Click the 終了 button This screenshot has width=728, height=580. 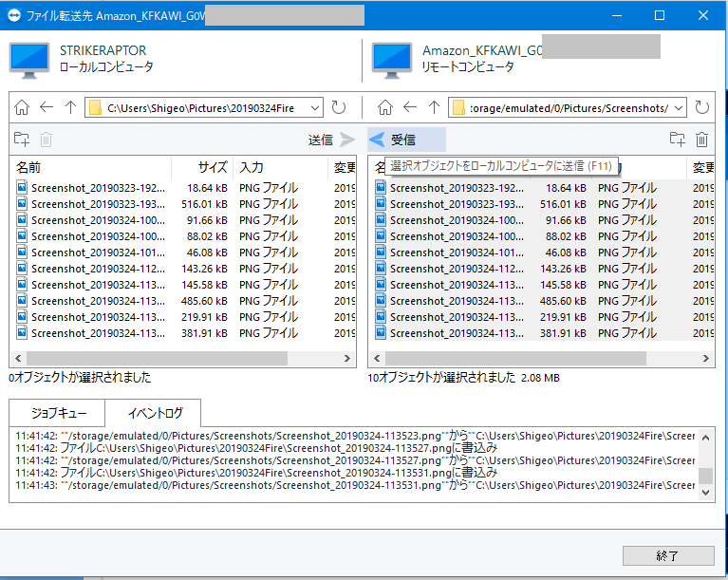click(x=668, y=555)
